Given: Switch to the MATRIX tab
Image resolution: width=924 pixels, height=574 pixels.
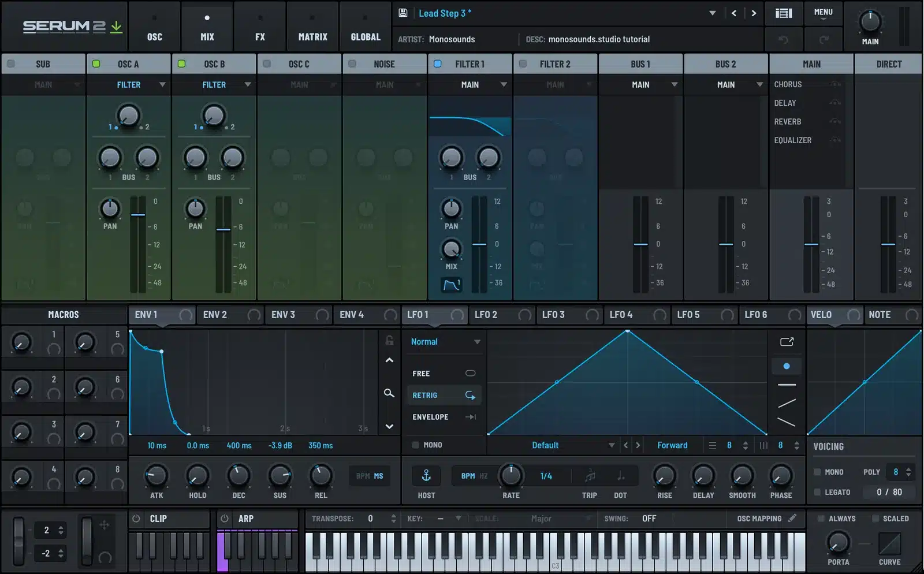Looking at the screenshot, I should click(x=312, y=26).
